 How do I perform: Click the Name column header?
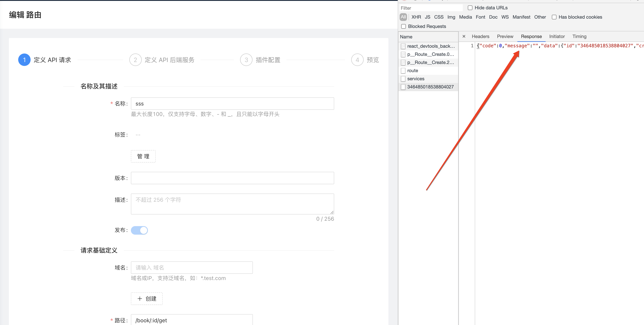click(x=428, y=37)
